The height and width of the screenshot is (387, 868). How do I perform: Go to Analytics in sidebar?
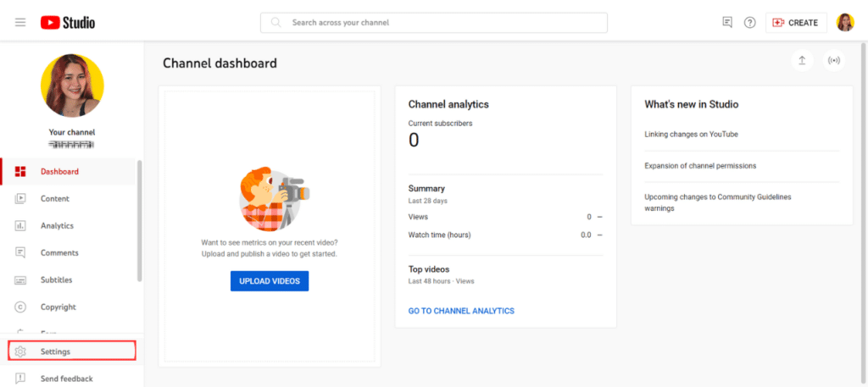57,226
